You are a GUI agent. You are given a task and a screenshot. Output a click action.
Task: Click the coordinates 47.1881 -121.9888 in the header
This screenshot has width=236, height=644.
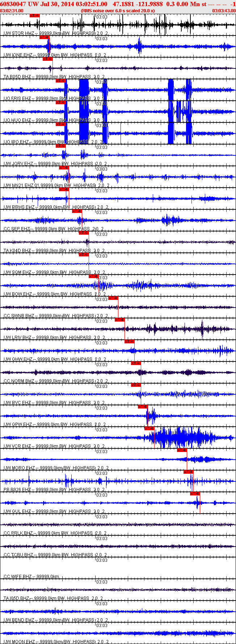click(138, 4)
